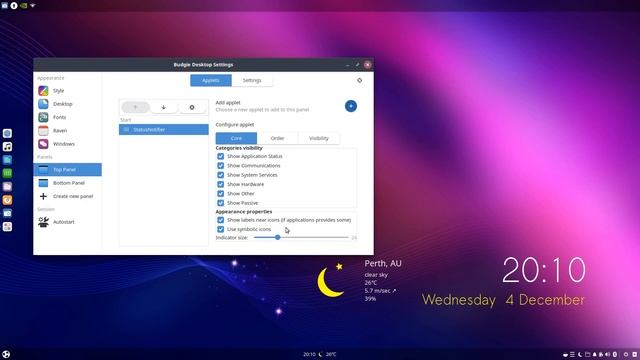Open the green spreadsheet dock icon
Screen dimensions: 640x360
[7, 173]
